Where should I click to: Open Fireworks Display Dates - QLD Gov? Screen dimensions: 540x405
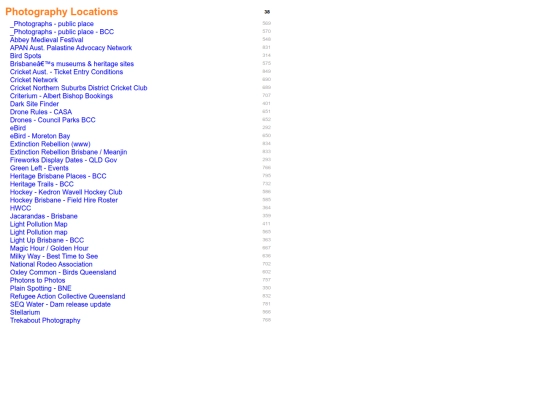coord(63,160)
